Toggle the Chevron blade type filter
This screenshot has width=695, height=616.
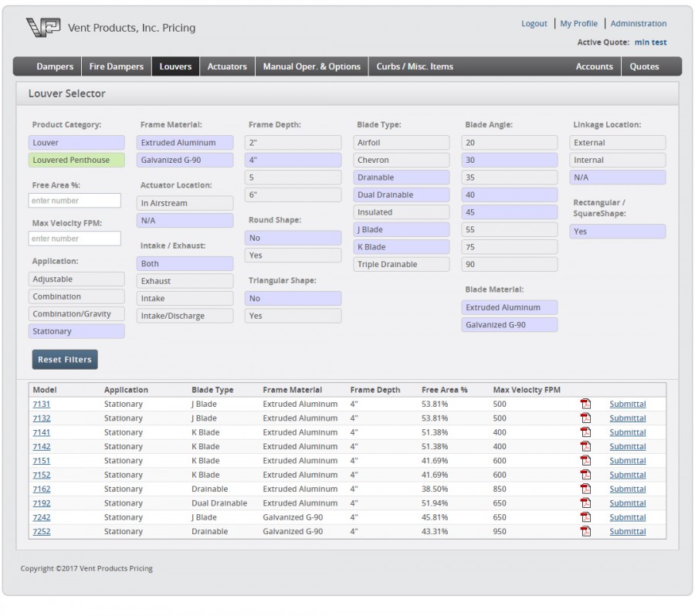(x=402, y=161)
